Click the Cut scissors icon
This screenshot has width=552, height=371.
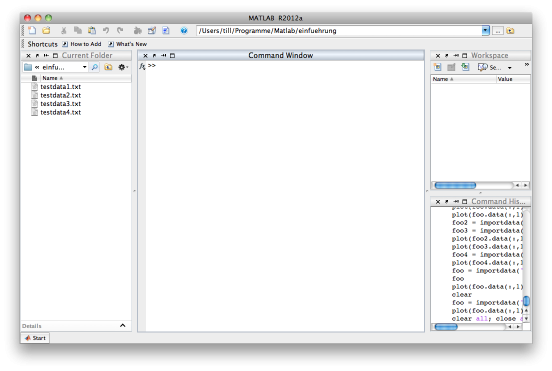click(63, 31)
